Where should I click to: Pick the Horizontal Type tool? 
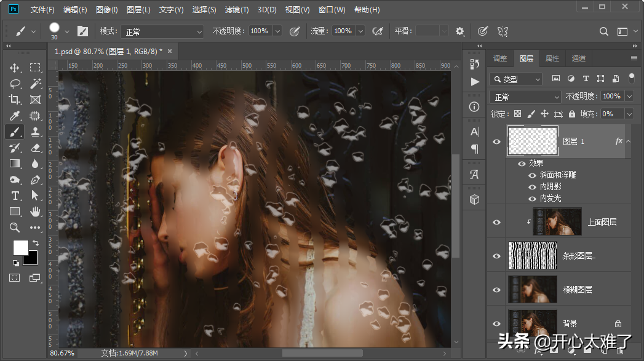[15, 196]
